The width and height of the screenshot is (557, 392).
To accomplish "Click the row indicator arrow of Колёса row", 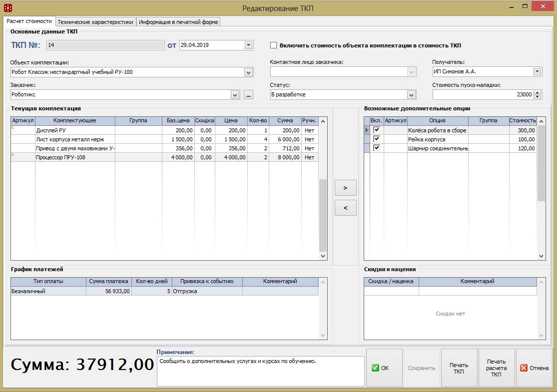I will [367, 130].
